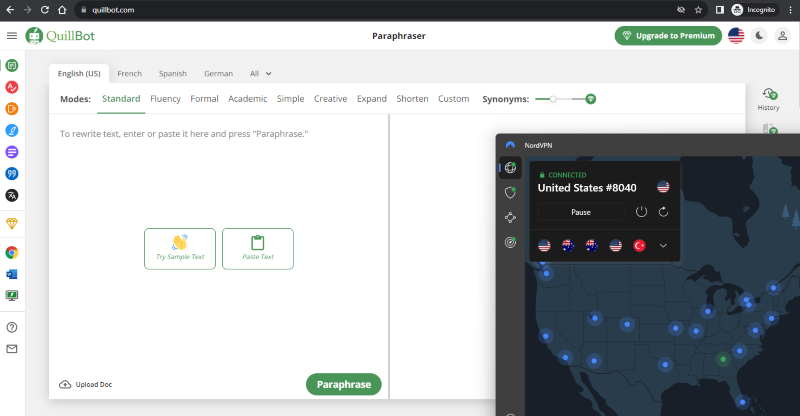The height and width of the screenshot is (416, 800).
Task: Click the NordVPN reconnect refresh icon
Action: 663,212
